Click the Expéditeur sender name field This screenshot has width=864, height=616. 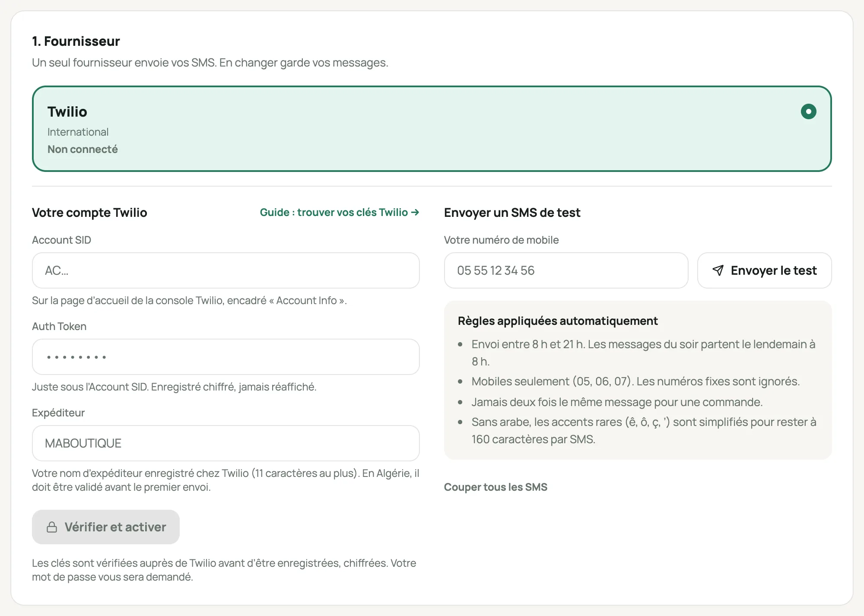coord(226,443)
